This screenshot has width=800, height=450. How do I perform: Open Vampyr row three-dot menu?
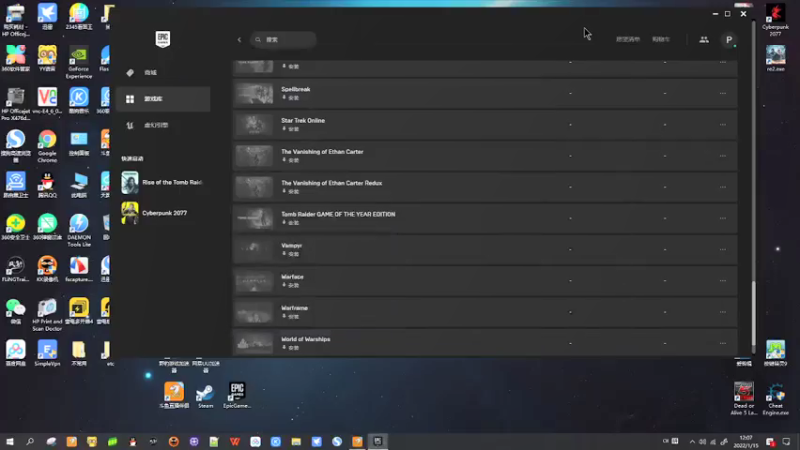point(722,249)
